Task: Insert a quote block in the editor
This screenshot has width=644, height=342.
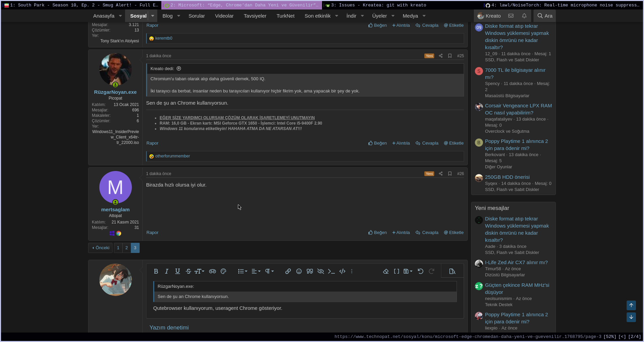Action: click(x=310, y=271)
